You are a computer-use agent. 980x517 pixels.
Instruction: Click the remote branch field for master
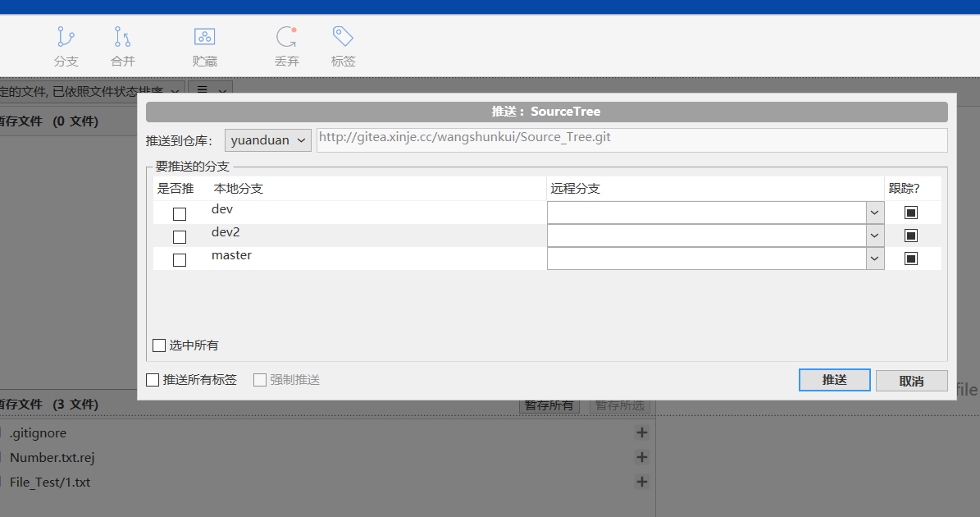click(x=707, y=258)
